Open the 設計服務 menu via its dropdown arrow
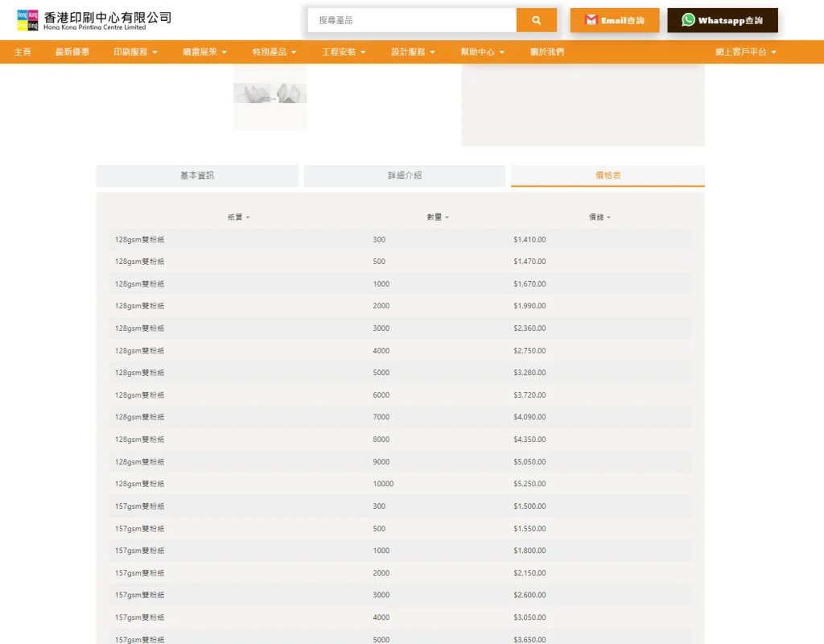The height and width of the screenshot is (644, 824). pos(432,51)
